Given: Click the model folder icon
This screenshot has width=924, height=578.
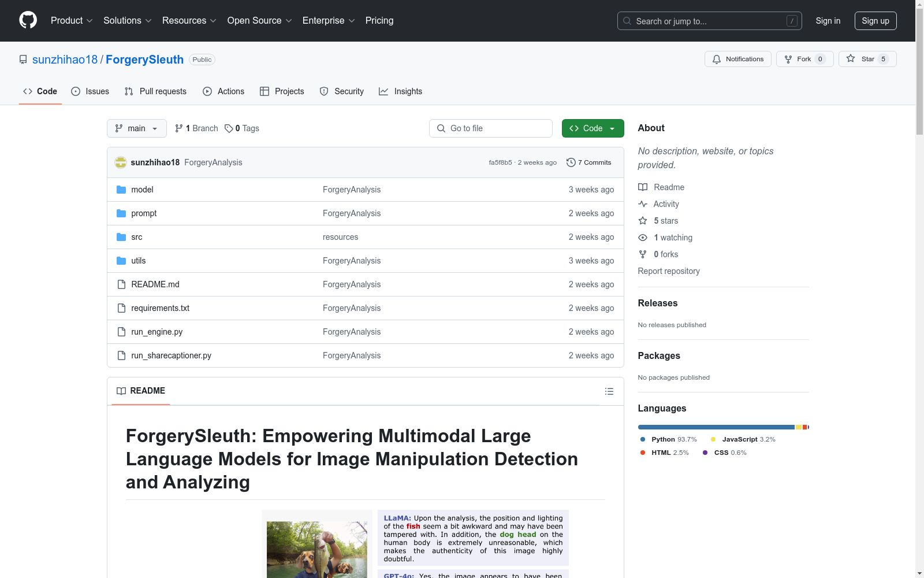Looking at the screenshot, I should coord(121,190).
